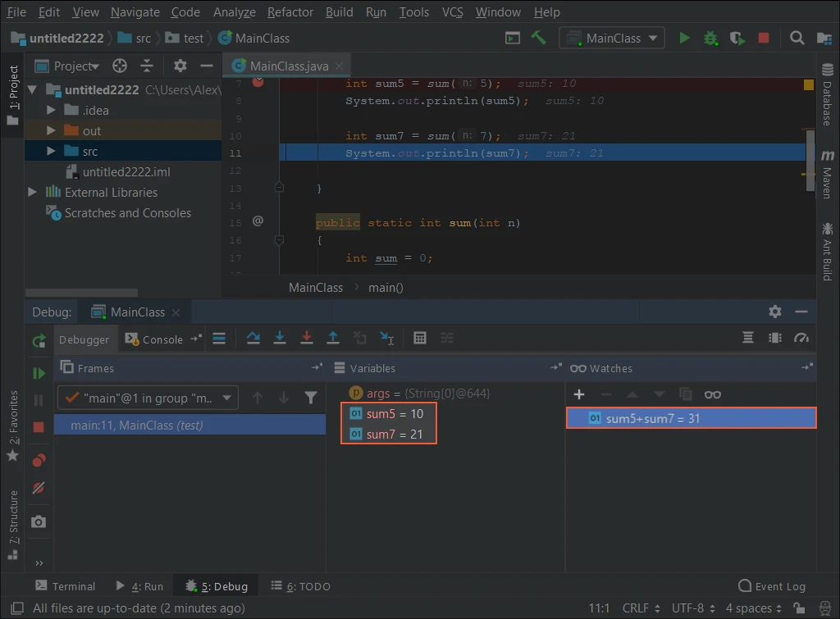Stop debugging with red square in debug sidebar
The image size is (840, 619).
click(39, 427)
